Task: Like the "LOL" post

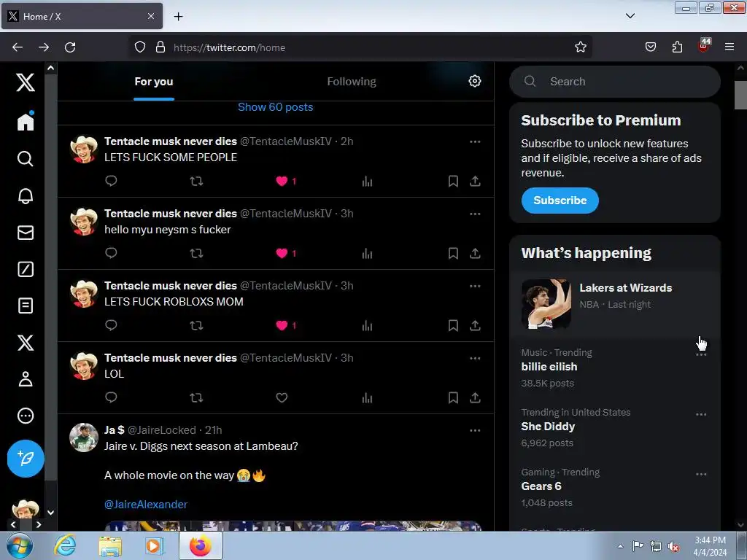Action: (x=282, y=397)
